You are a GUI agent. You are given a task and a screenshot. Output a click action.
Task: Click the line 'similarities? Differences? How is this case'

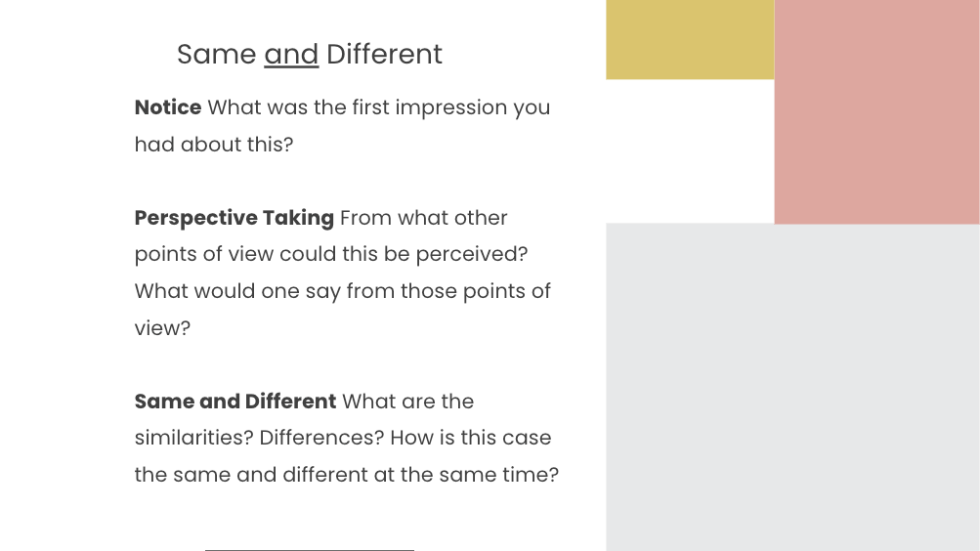tap(343, 438)
